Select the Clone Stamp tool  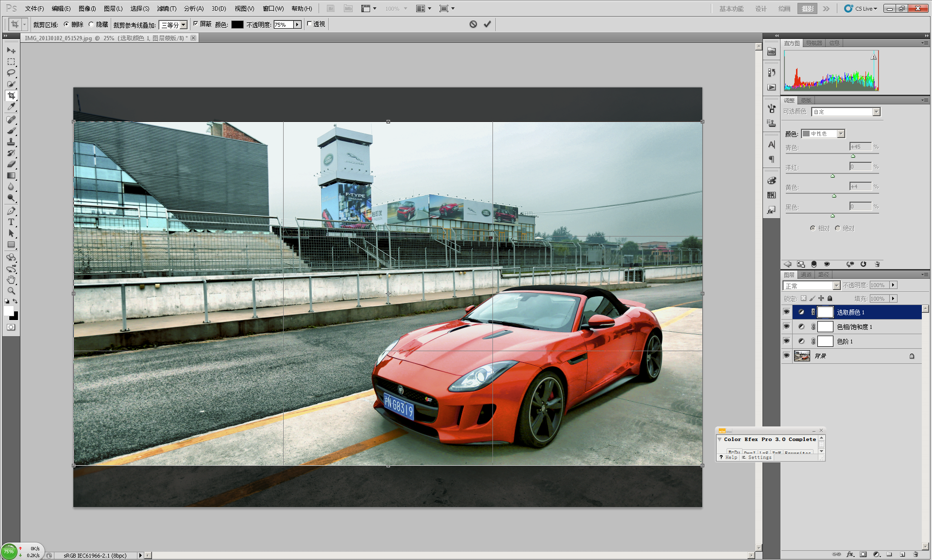[x=11, y=142]
